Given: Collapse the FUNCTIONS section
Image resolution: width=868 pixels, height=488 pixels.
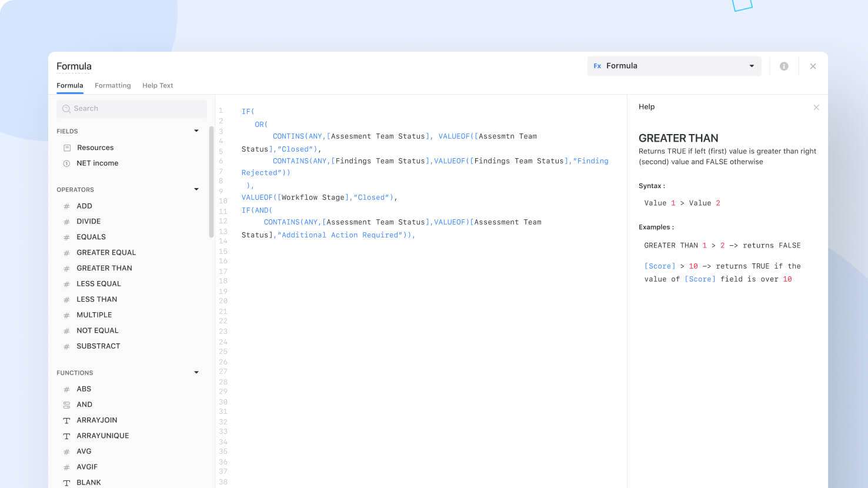Looking at the screenshot, I should tap(196, 372).
